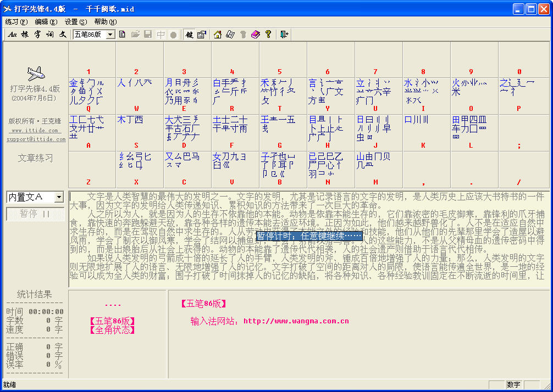This screenshot has height=392, width=553.
Task: Click the support@ittide.com email link
Action: tap(36, 139)
